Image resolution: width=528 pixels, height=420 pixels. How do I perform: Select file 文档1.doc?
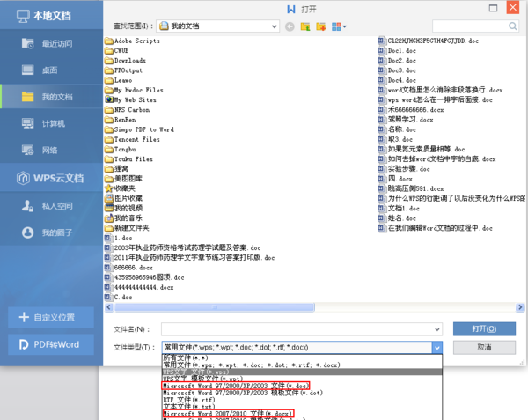tap(399, 208)
